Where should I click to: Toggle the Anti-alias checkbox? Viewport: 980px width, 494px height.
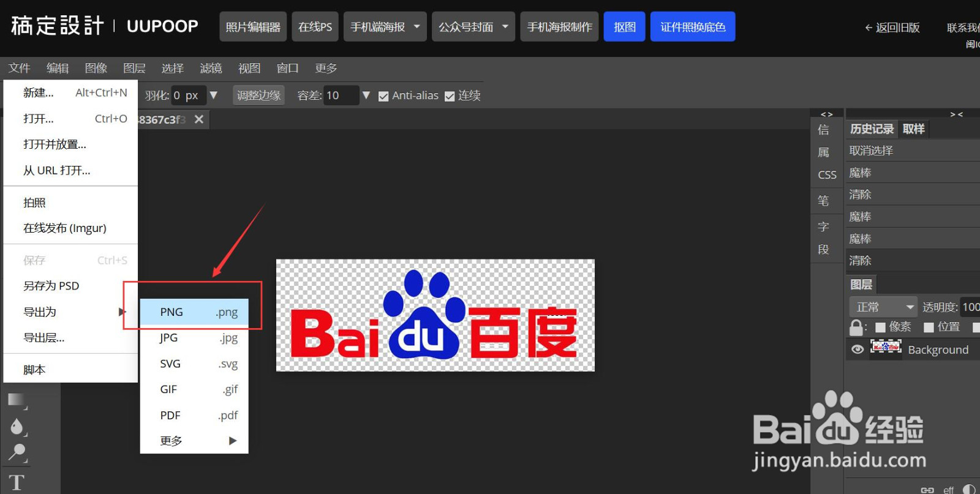(383, 96)
